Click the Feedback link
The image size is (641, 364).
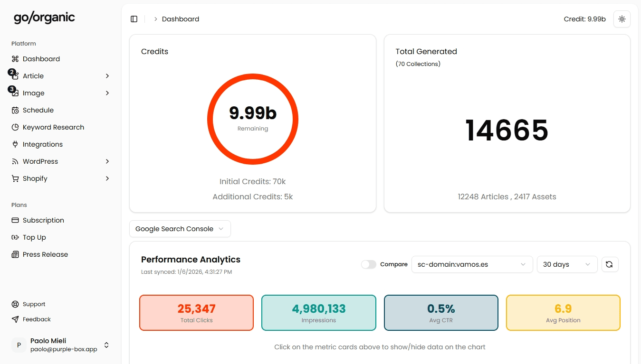(37, 319)
